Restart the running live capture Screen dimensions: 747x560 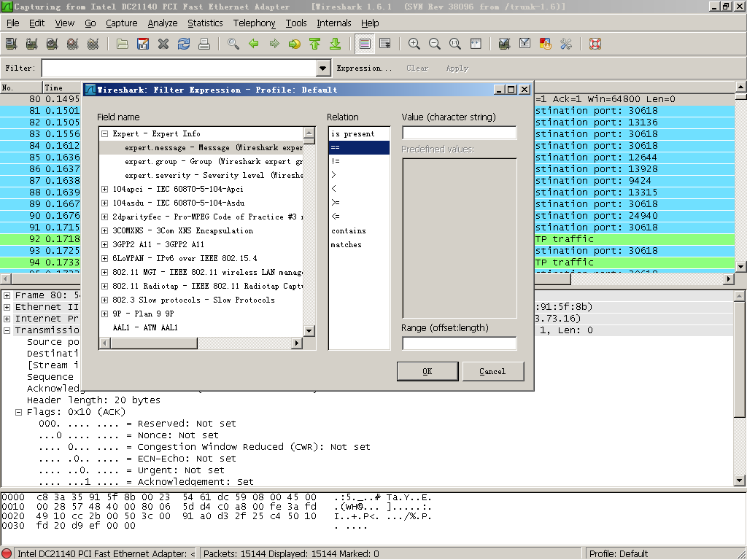(93, 44)
